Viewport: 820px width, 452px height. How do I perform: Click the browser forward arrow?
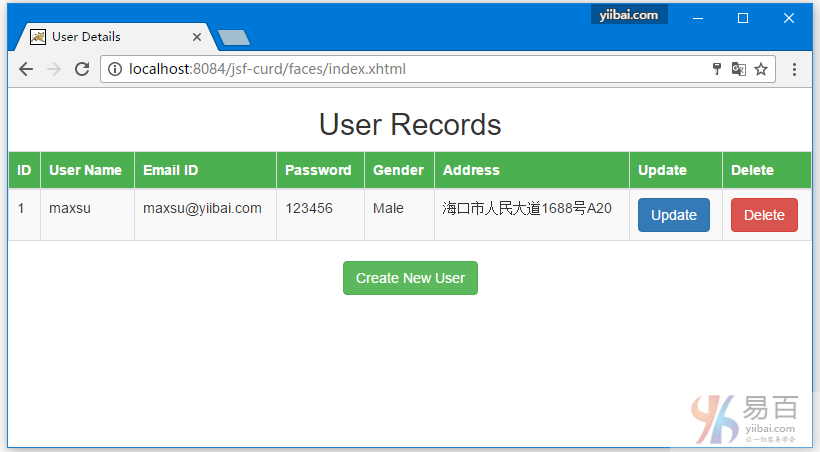54,69
